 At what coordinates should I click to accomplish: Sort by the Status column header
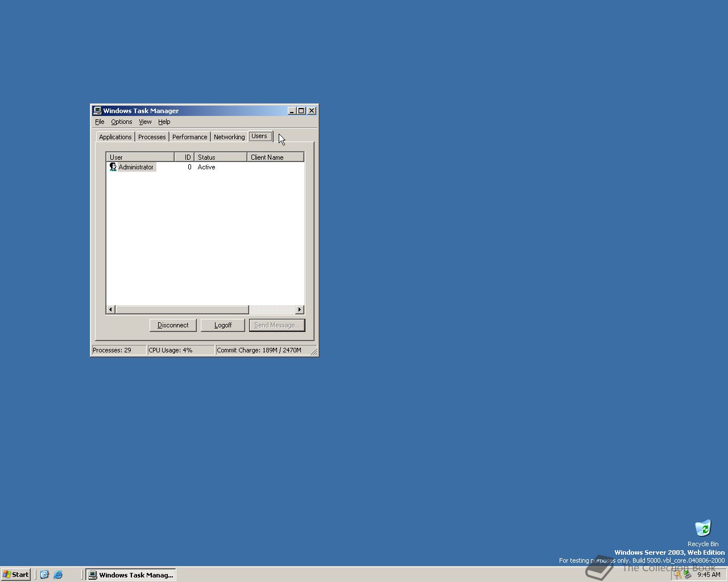pyautogui.click(x=221, y=157)
